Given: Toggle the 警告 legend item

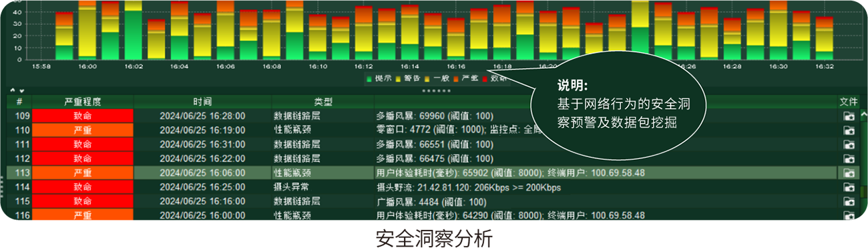Looking at the screenshot, I should tap(408, 79).
